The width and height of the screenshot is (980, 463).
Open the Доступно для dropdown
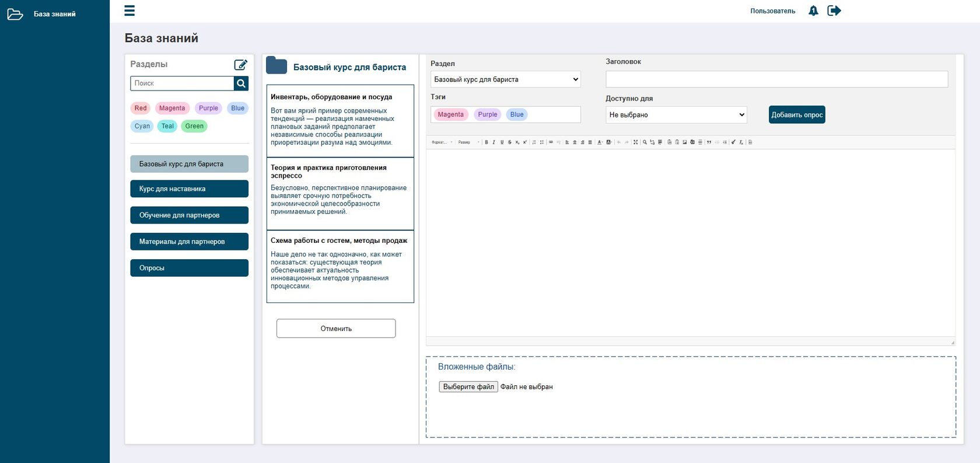[x=677, y=115]
